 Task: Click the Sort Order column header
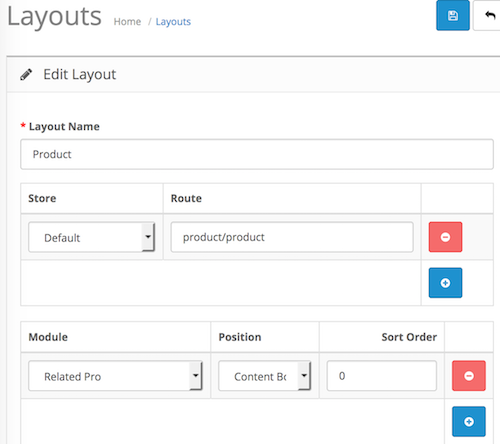point(409,337)
